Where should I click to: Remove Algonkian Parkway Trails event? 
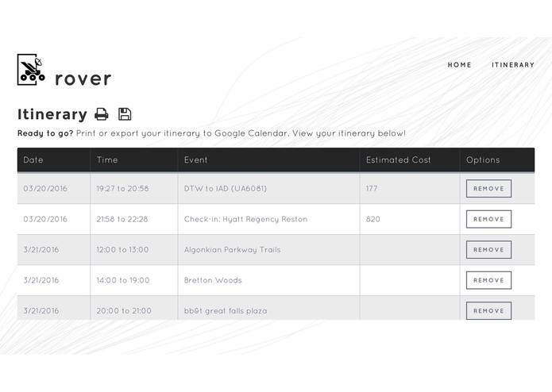488,250
